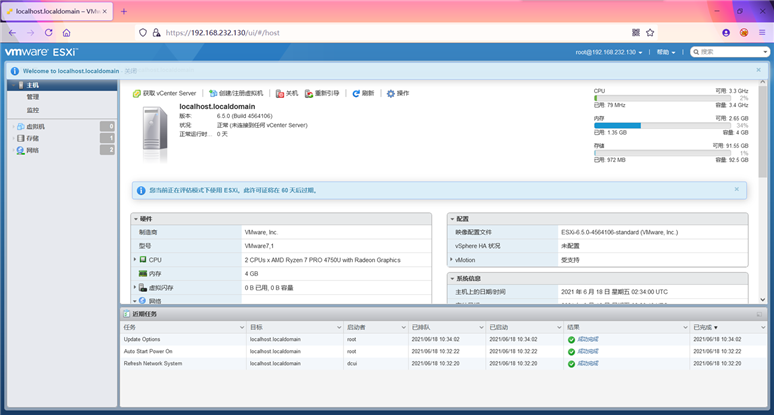Click 成功完成 link for Update Options
The width and height of the screenshot is (774, 415).
pos(588,340)
